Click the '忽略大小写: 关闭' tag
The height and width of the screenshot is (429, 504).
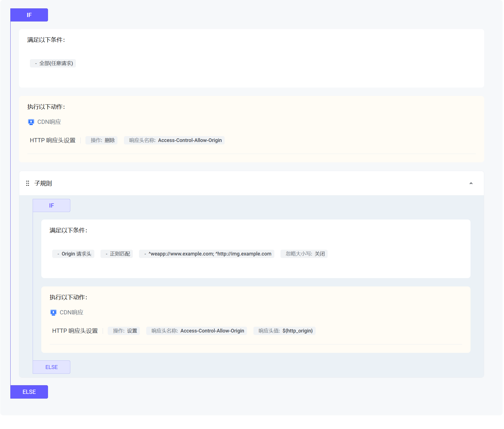(304, 254)
